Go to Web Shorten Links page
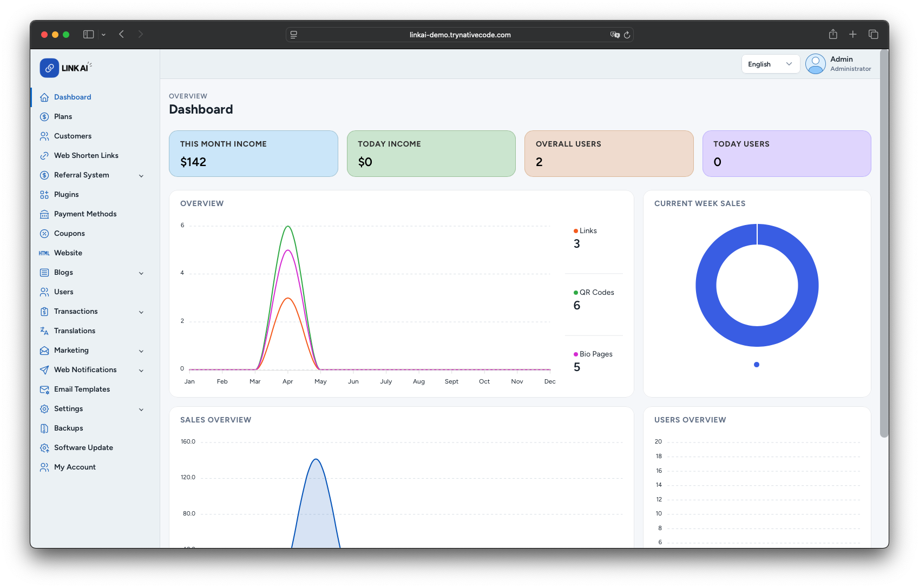The image size is (919, 588). [x=86, y=156]
